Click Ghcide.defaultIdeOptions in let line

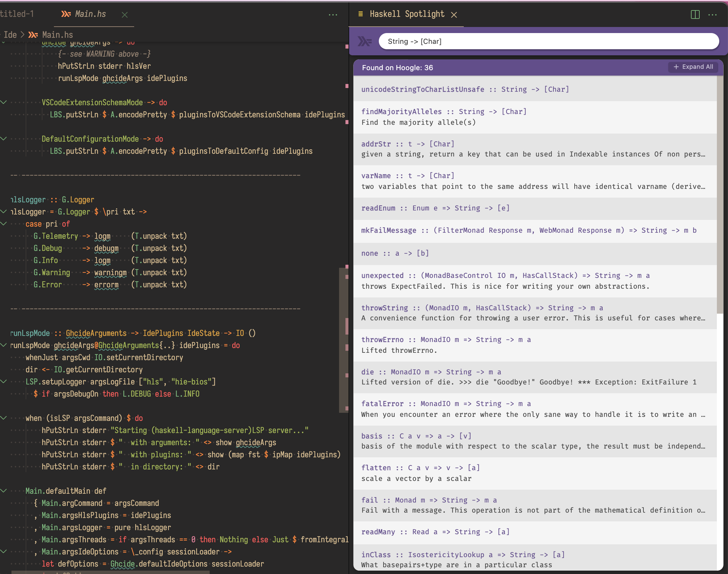point(159,564)
